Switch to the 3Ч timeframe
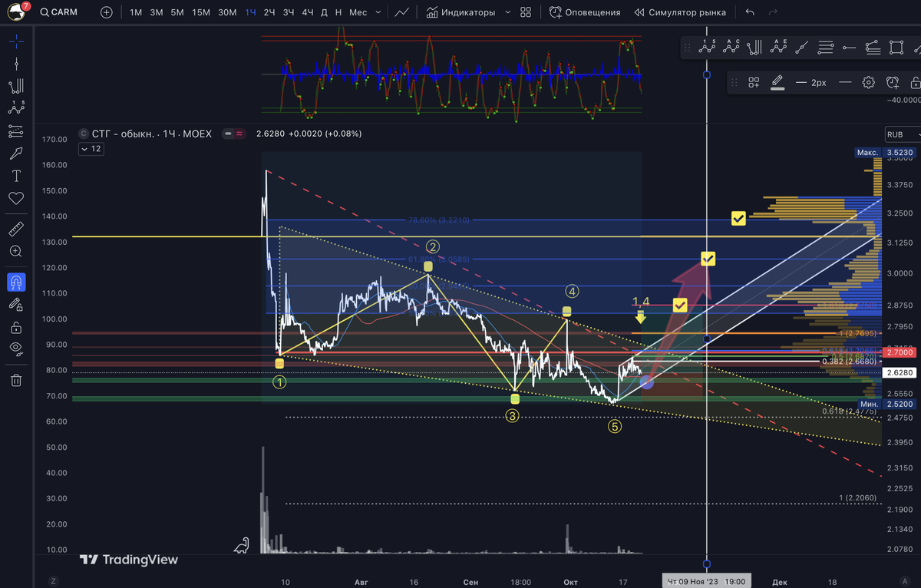 click(289, 12)
